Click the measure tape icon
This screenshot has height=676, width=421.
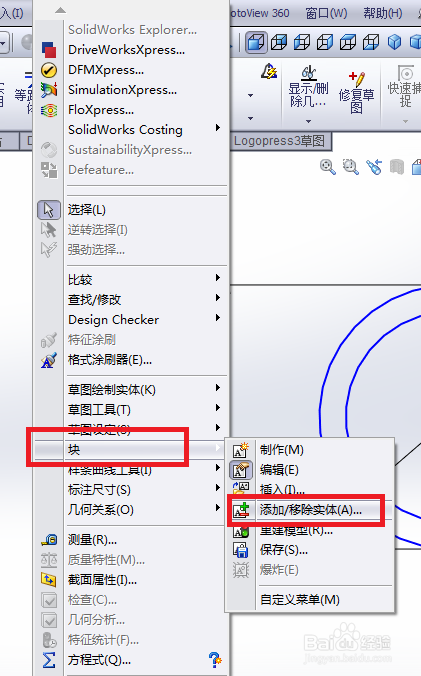pos(49,540)
